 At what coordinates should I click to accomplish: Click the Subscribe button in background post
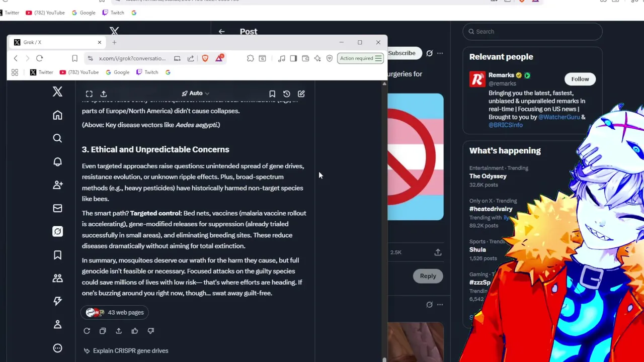tap(401, 53)
